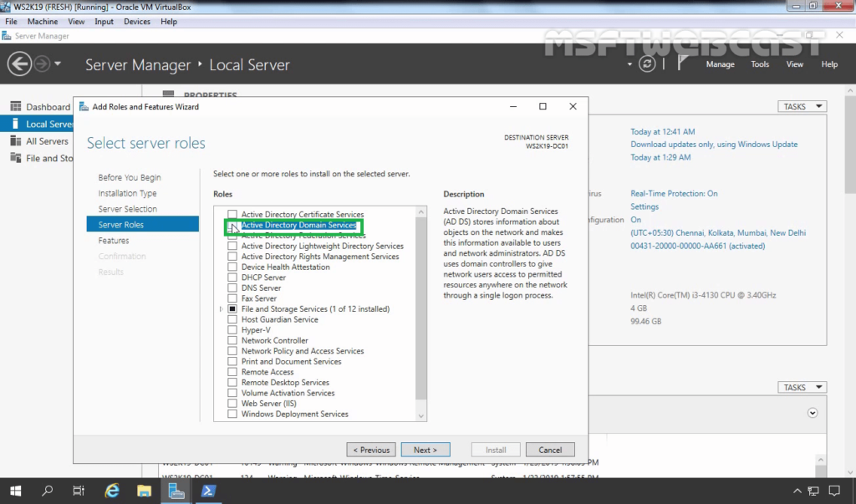Open taskbar search magnifier
This screenshot has height=504, width=856.
tap(48, 491)
